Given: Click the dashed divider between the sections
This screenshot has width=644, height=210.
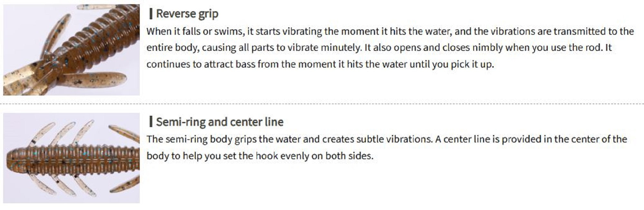Looking at the screenshot, I should (x=322, y=104).
